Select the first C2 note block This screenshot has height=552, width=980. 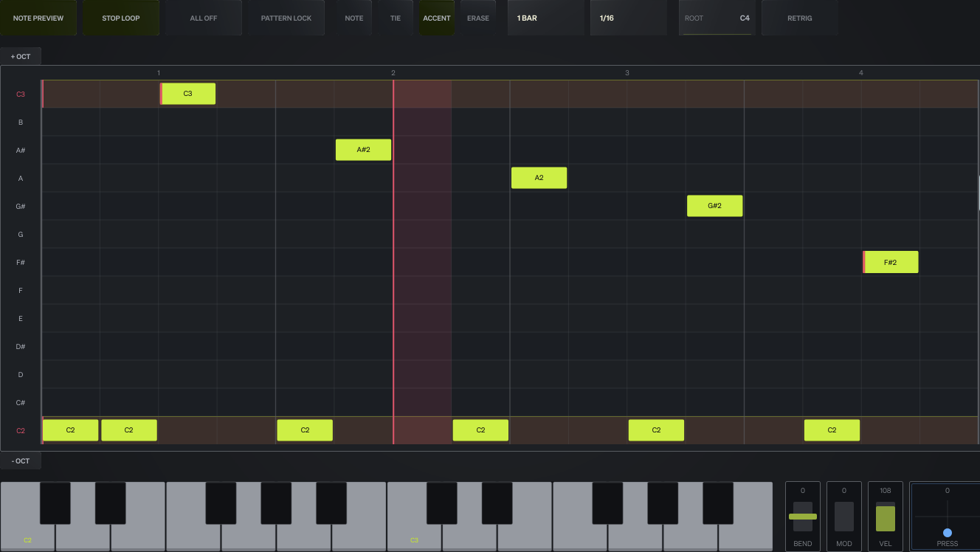tap(70, 430)
